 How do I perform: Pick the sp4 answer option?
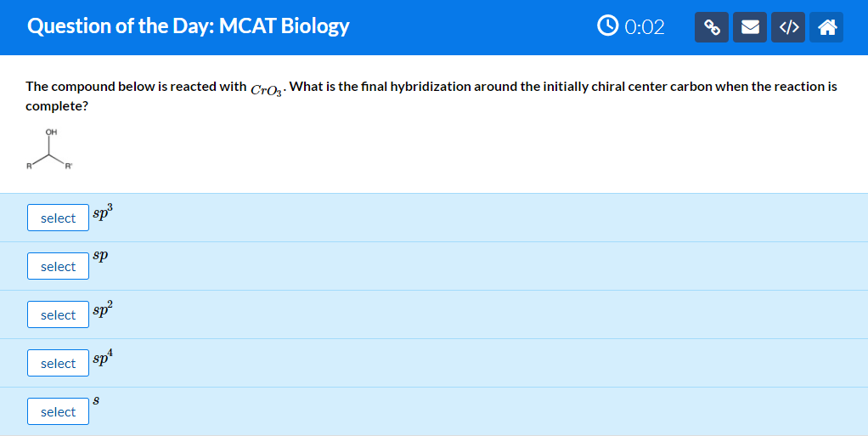coord(58,363)
